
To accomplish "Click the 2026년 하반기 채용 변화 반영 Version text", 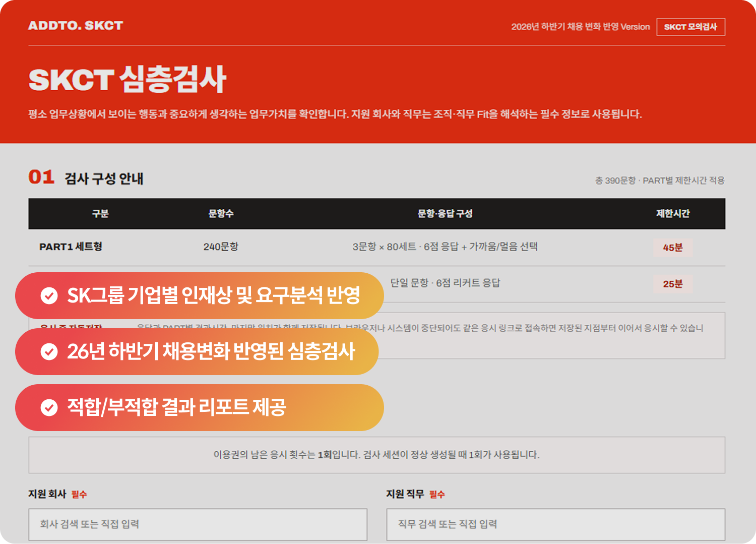I will (580, 27).
